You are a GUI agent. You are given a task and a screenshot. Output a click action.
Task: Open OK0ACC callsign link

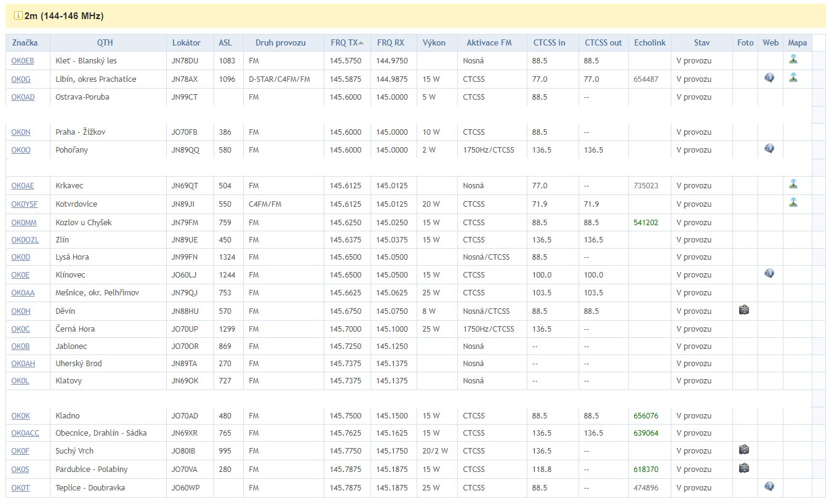pyautogui.click(x=25, y=433)
